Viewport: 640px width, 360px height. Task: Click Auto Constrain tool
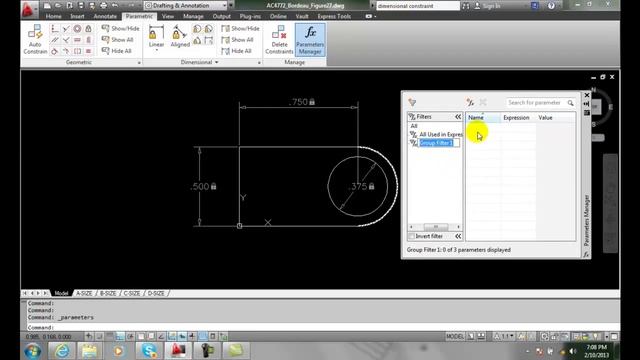coord(35,40)
